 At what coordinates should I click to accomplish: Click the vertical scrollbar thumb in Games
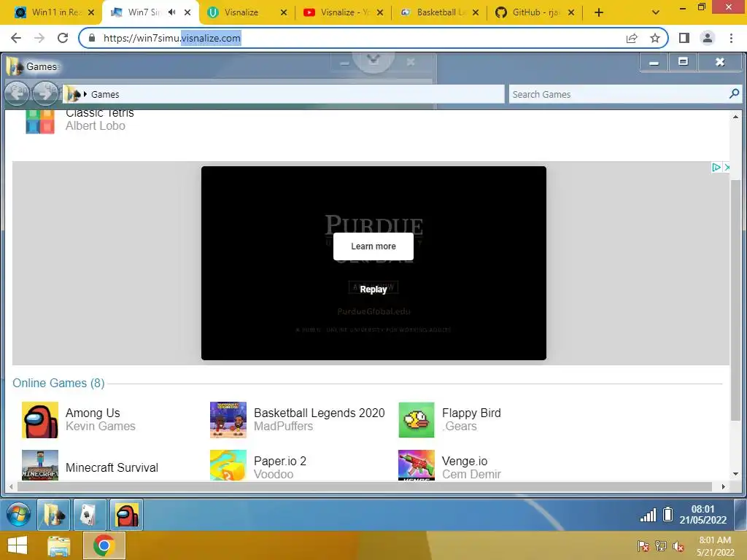pyautogui.click(x=735, y=300)
